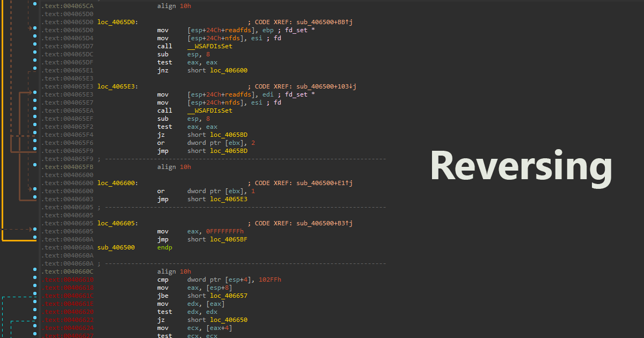644x338 pixels.
Task: Click the loc_4065BF jump target operand
Action: [x=229, y=239]
